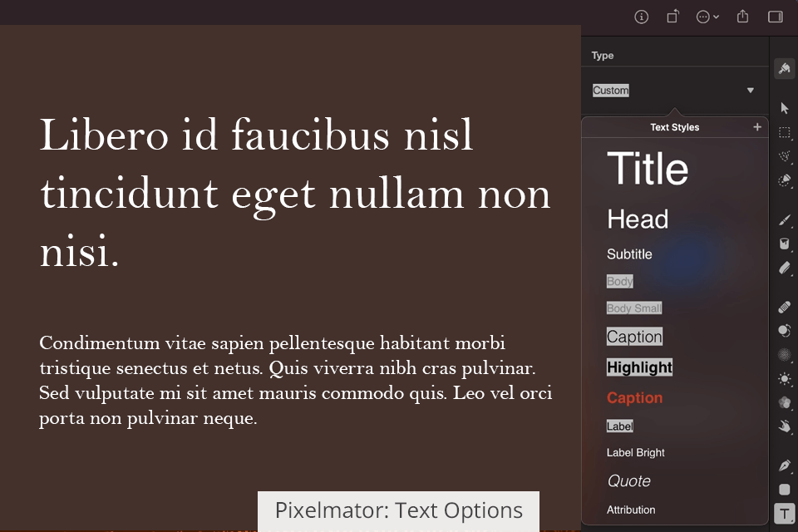Screen dimensions: 798x532
Task: Select the sun-shaped Lighten tool
Action: 784,379
